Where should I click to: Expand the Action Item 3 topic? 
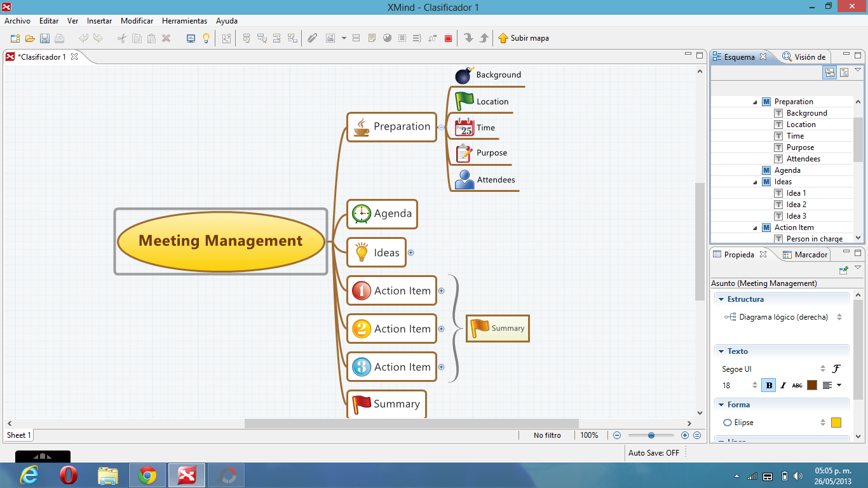point(442,367)
